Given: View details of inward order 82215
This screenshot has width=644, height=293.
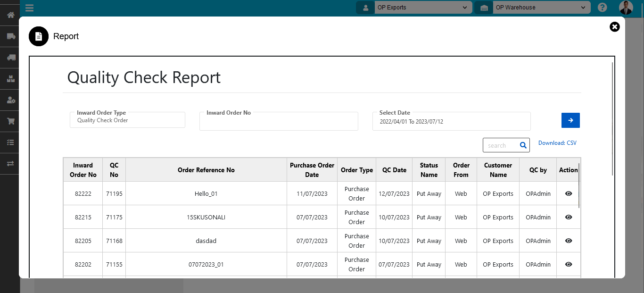Looking at the screenshot, I should [568, 217].
